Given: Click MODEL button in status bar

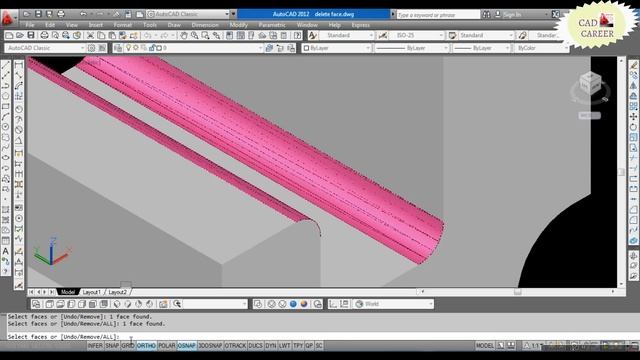Looking at the screenshot, I should (485, 346).
